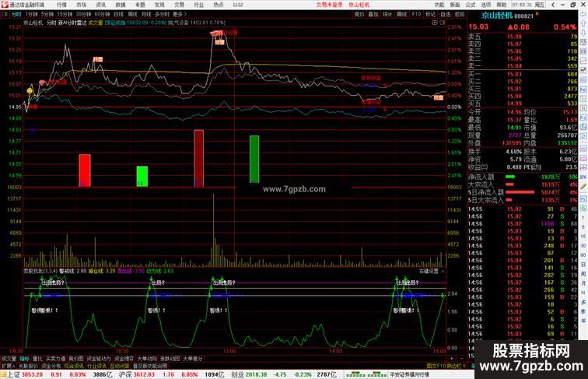Select the 成交量 indicator tab at bottom
This screenshot has width=588, height=379.
point(9,359)
